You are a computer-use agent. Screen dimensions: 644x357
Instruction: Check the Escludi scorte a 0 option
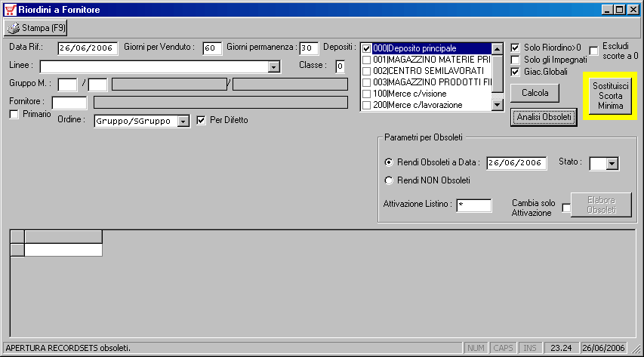pyautogui.click(x=593, y=51)
